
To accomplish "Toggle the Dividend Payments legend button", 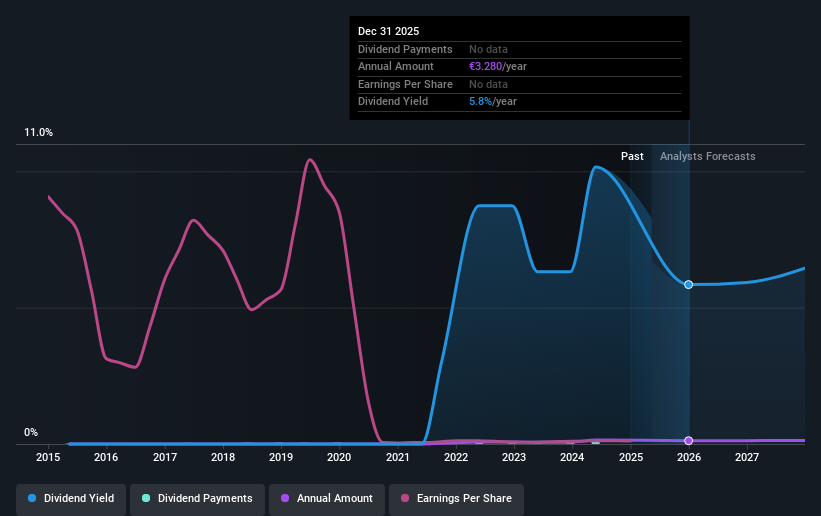I will pos(197,499).
